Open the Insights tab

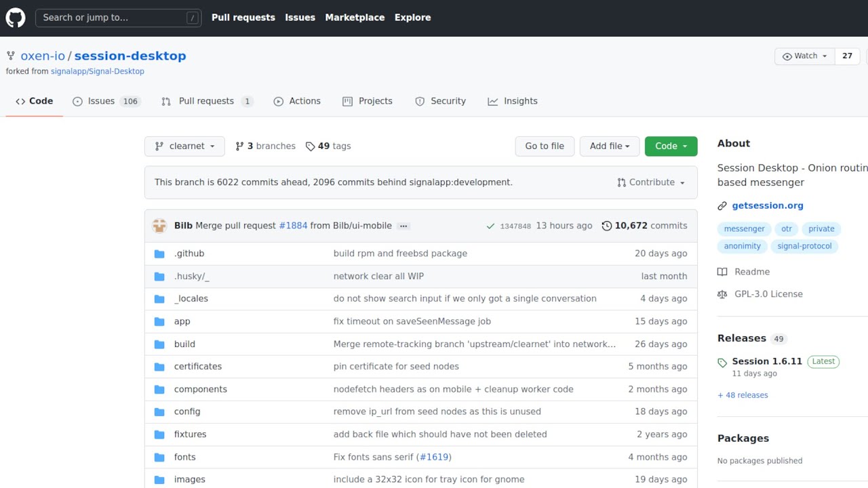coord(513,101)
